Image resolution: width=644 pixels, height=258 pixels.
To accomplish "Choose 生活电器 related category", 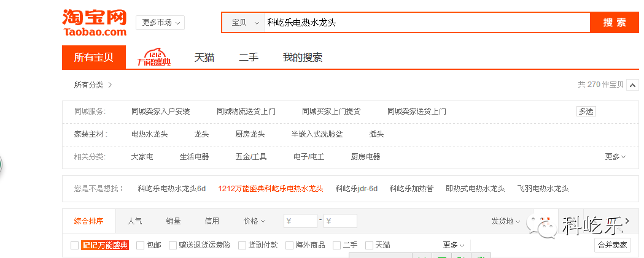I will 194,157.
